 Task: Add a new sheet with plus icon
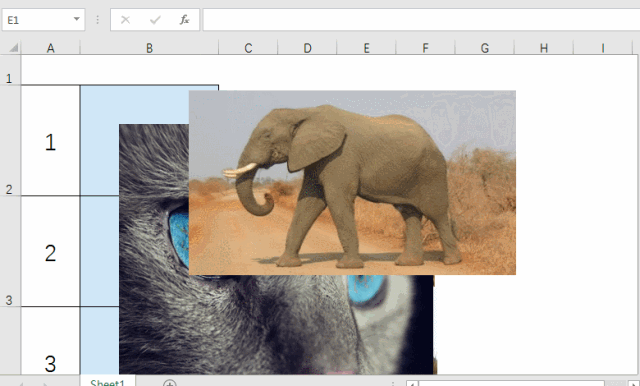click(x=169, y=383)
